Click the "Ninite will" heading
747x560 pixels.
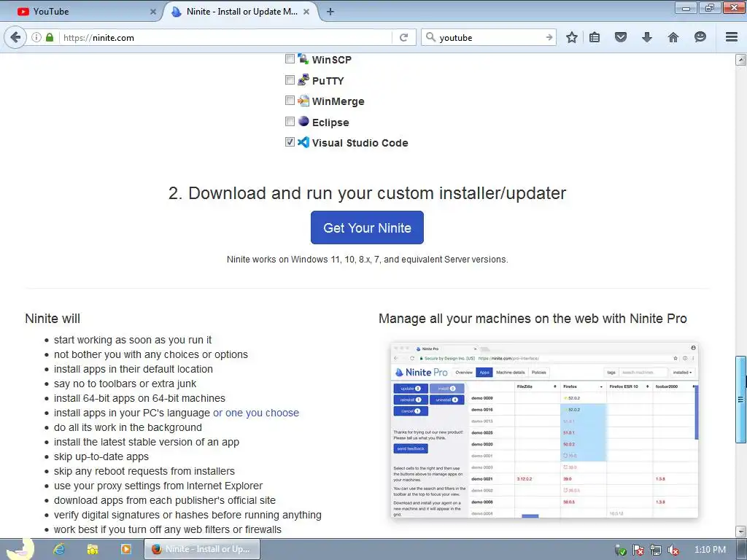click(x=53, y=319)
